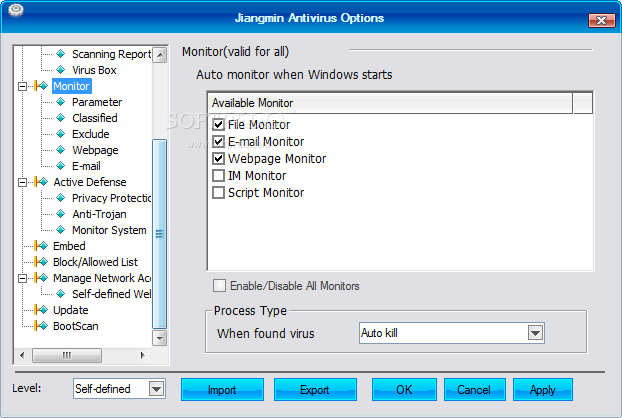Screen dimensions: 622x418
Task: Uncheck the File Monitor checkbox
Action: pyautogui.click(x=219, y=125)
